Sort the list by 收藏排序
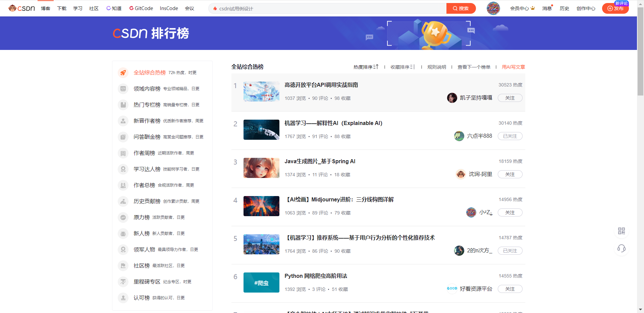This screenshot has height=313, width=644. point(403,67)
